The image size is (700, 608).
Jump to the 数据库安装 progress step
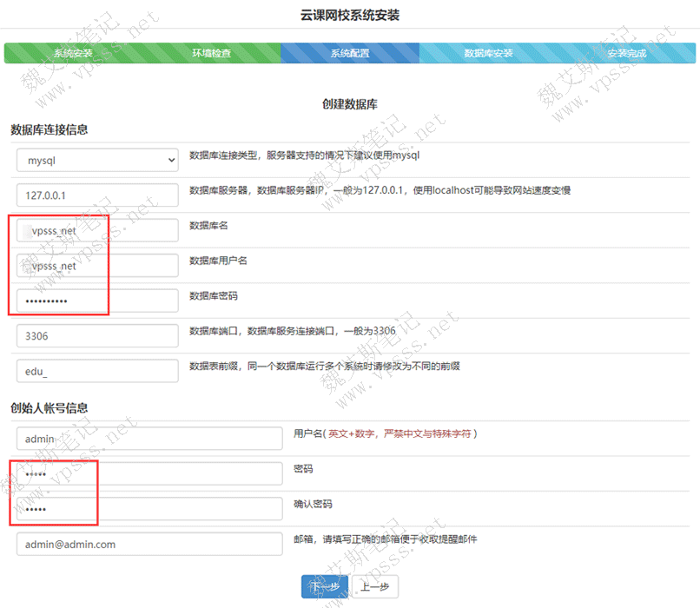[x=488, y=53]
